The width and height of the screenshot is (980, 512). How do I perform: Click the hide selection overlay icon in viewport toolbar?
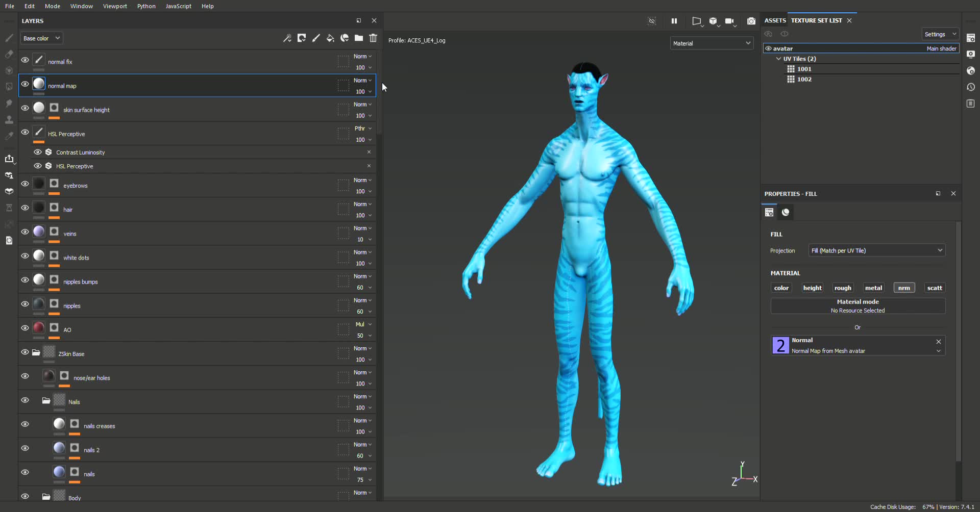652,21
